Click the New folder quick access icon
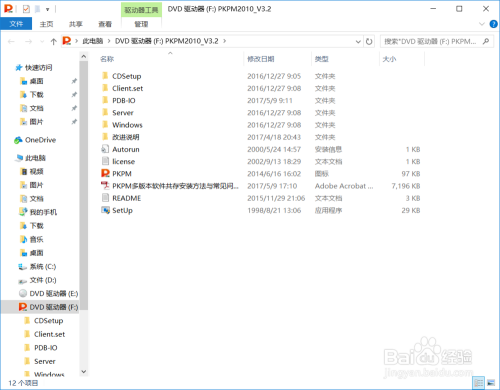This screenshot has width=500, height=390. click(x=37, y=9)
